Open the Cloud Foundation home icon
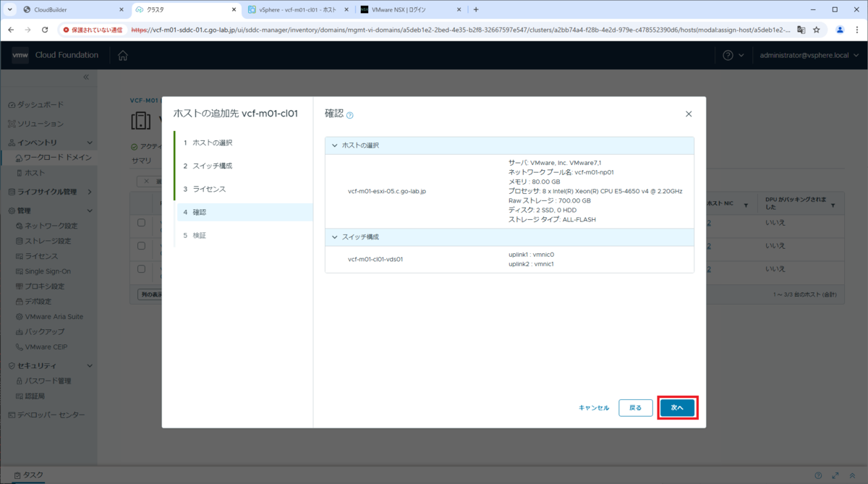 pos(123,56)
